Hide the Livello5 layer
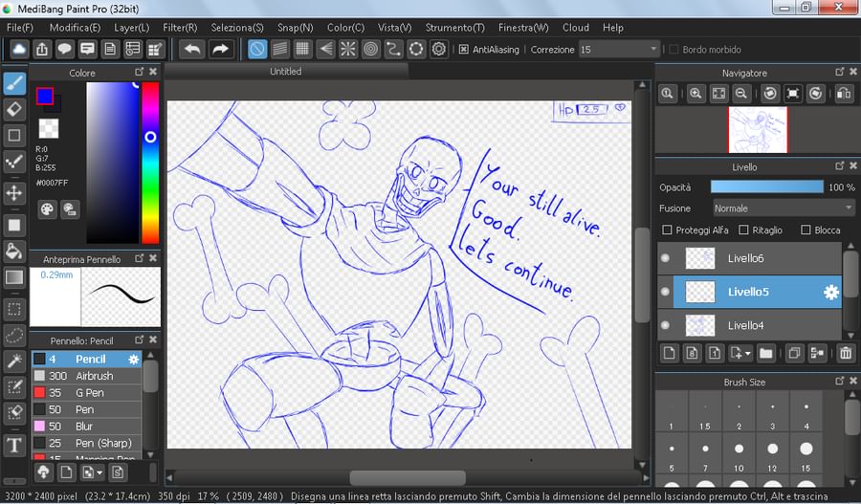The image size is (861, 504). (x=665, y=292)
